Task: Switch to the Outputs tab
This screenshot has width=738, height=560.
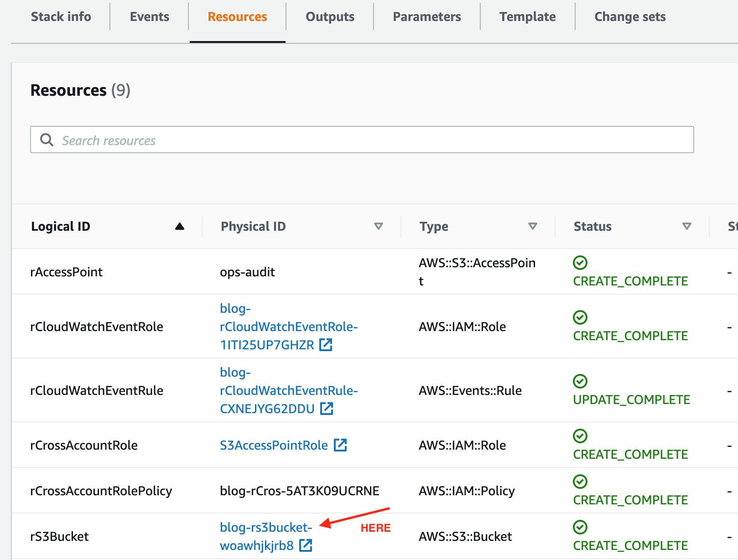Action: [x=330, y=16]
